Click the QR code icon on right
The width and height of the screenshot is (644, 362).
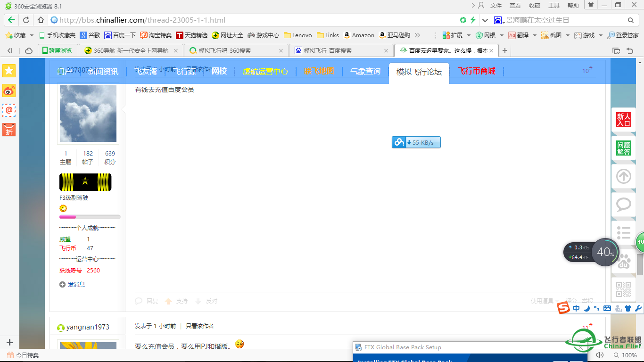[x=623, y=289]
